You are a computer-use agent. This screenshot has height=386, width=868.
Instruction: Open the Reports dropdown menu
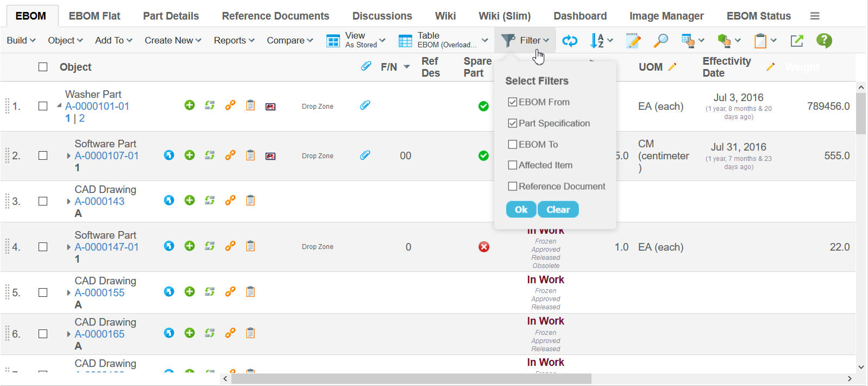(x=234, y=40)
